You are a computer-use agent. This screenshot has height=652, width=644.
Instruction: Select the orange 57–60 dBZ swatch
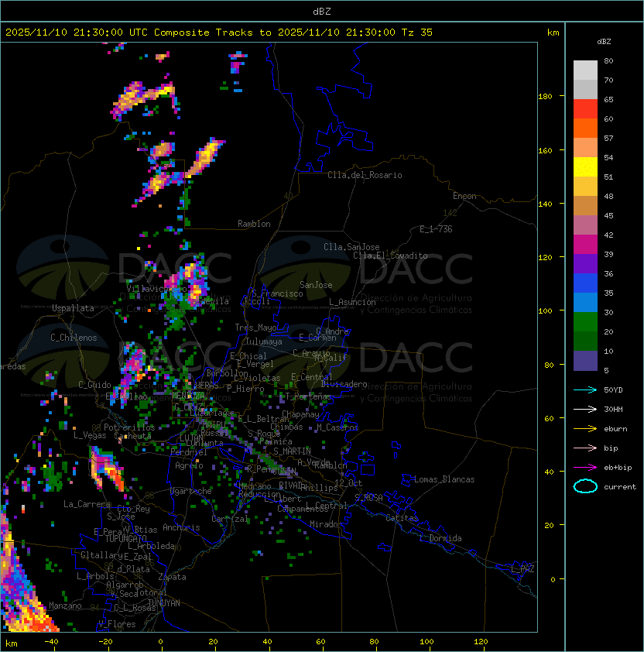click(x=585, y=128)
